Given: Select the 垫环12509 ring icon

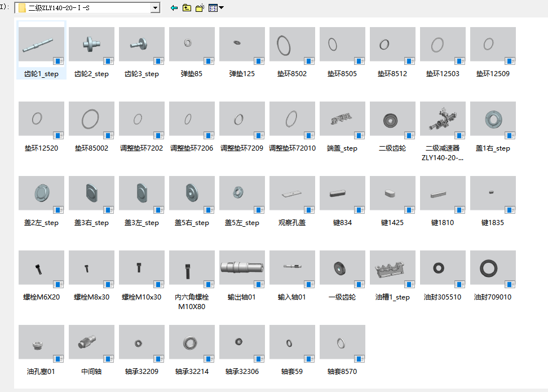Looking at the screenshot, I should [493, 46].
